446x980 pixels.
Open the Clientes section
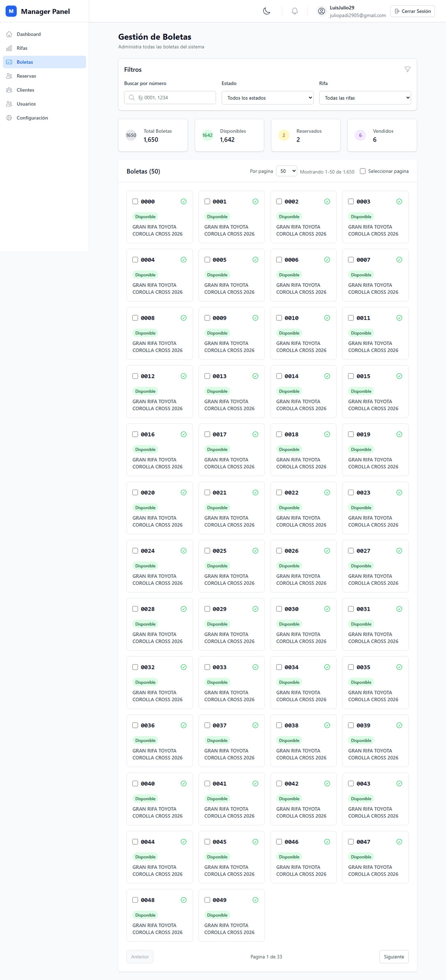[x=25, y=90]
